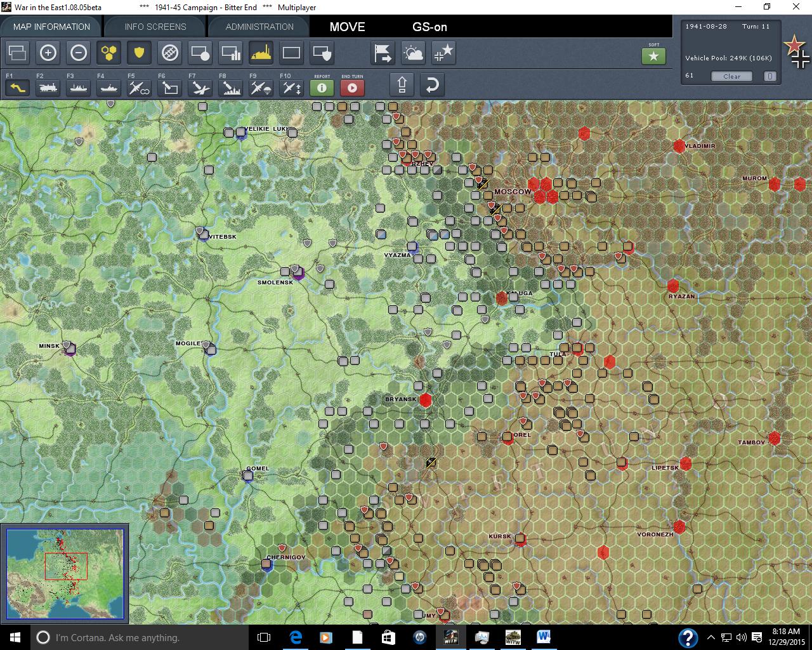Select F2 rail movement mode
The height and width of the screenshot is (650, 812).
coord(48,86)
